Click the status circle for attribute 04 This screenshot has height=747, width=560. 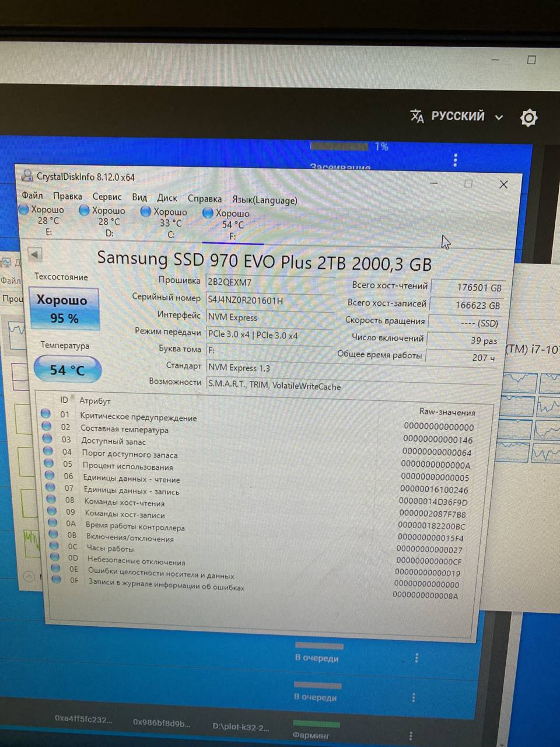coord(49,451)
